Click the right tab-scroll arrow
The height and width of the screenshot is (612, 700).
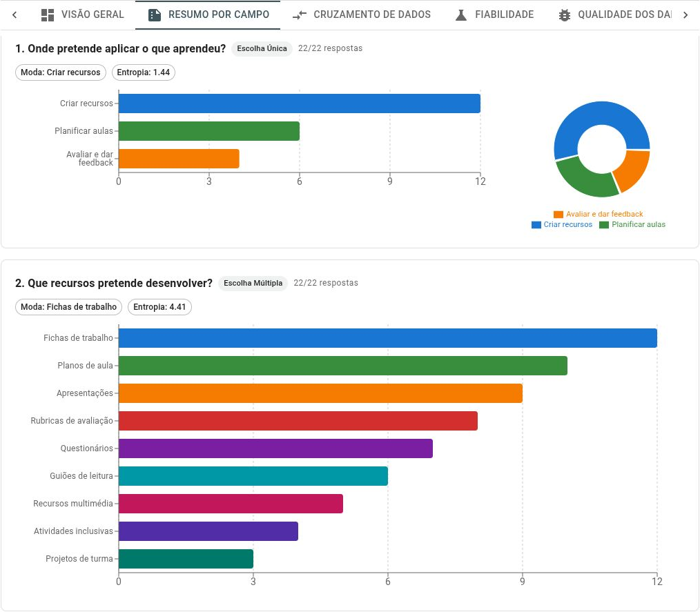tap(686, 14)
